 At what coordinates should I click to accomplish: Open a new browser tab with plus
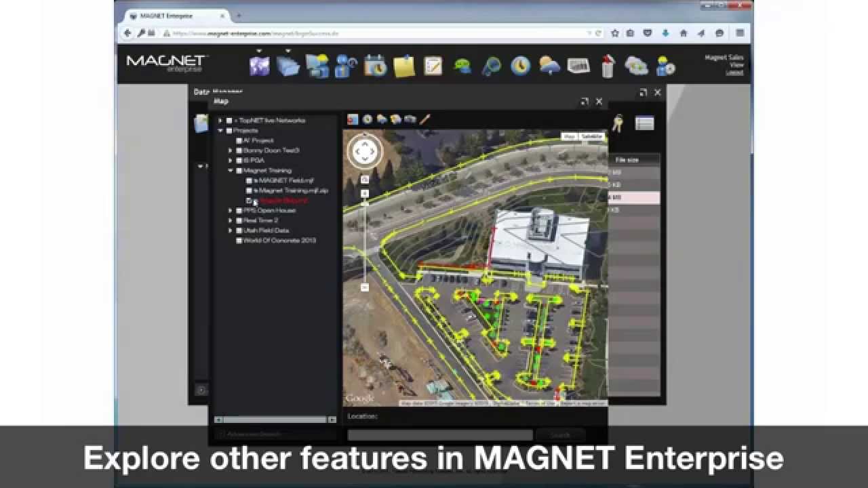[x=238, y=15]
